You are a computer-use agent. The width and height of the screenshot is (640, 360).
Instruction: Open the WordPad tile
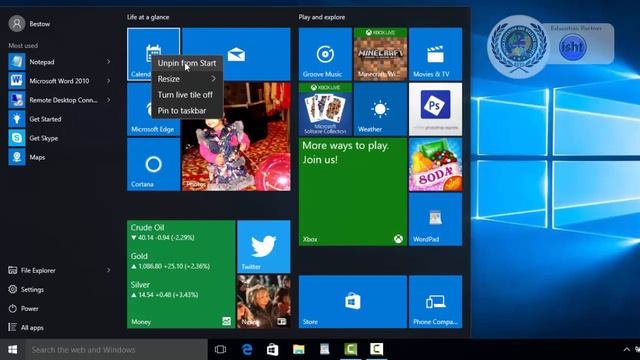(436, 220)
